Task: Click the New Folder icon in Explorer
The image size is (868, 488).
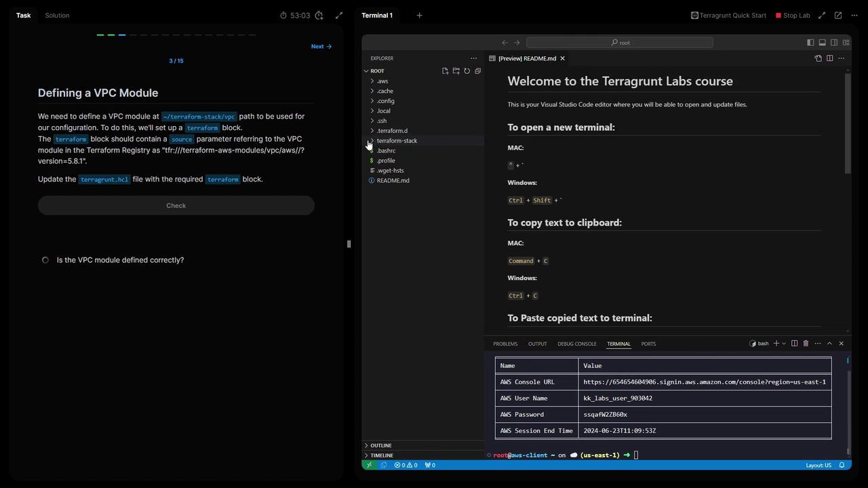Action: tap(456, 71)
